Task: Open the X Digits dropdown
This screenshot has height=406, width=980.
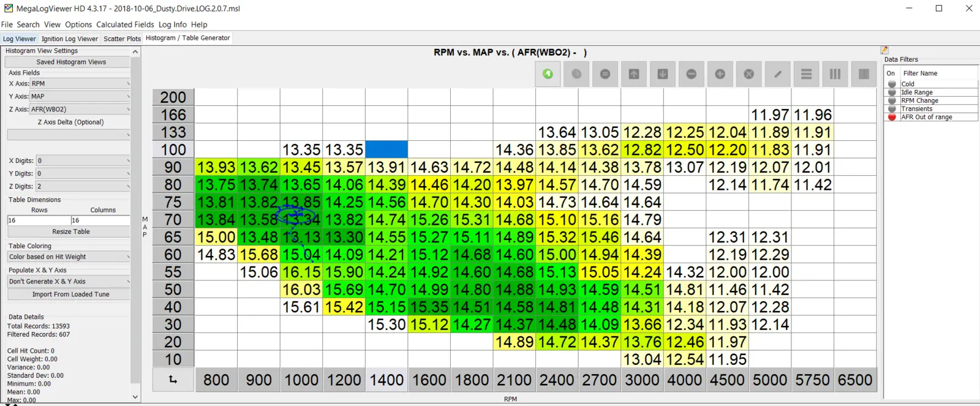Action: 83,160
